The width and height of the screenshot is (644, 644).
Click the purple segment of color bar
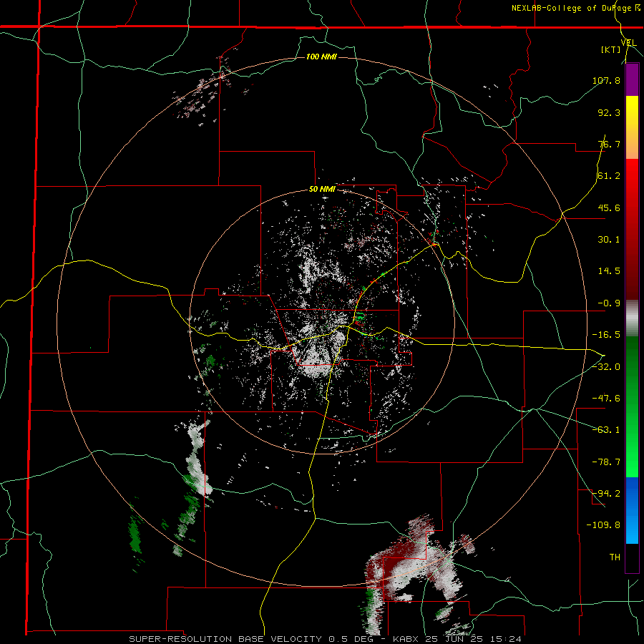(x=632, y=80)
